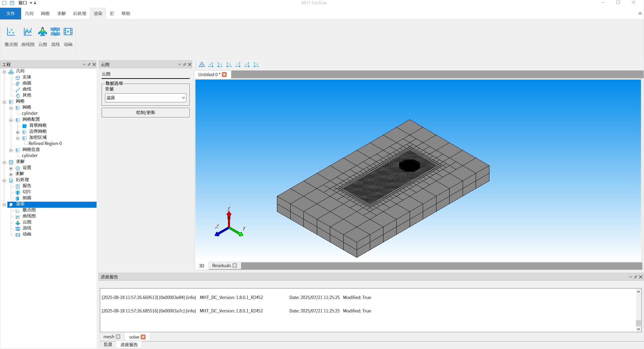The width and height of the screenshot is (644, 349).
Task: Set view to +Z axis direction
Action: tap(247, 65)
